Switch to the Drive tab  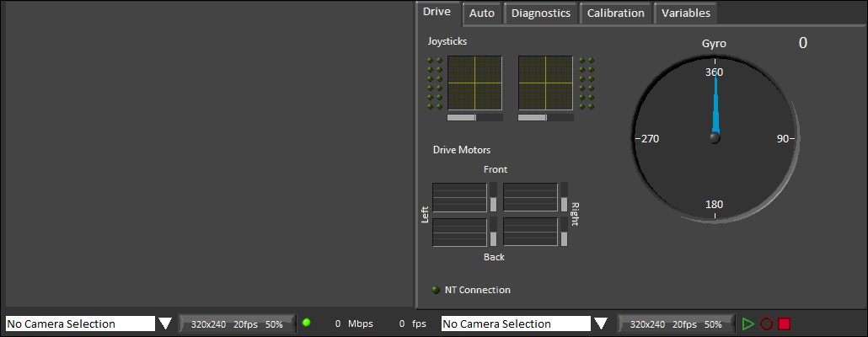pos(437,12)
